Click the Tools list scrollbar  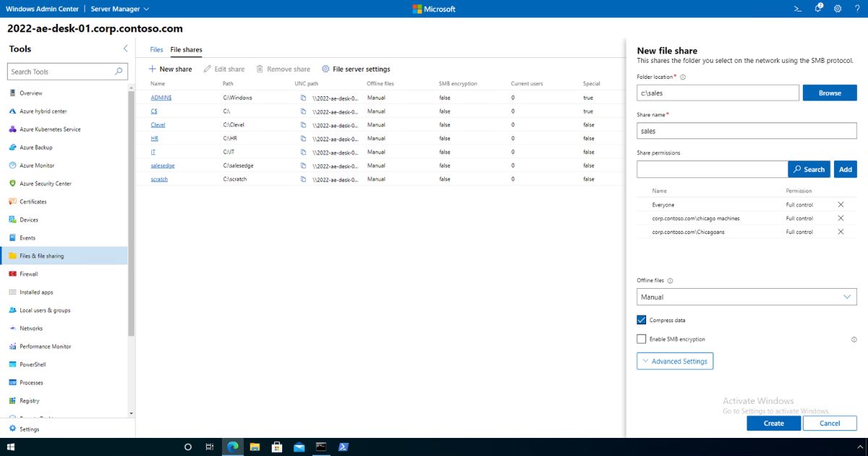pos(132,214)
